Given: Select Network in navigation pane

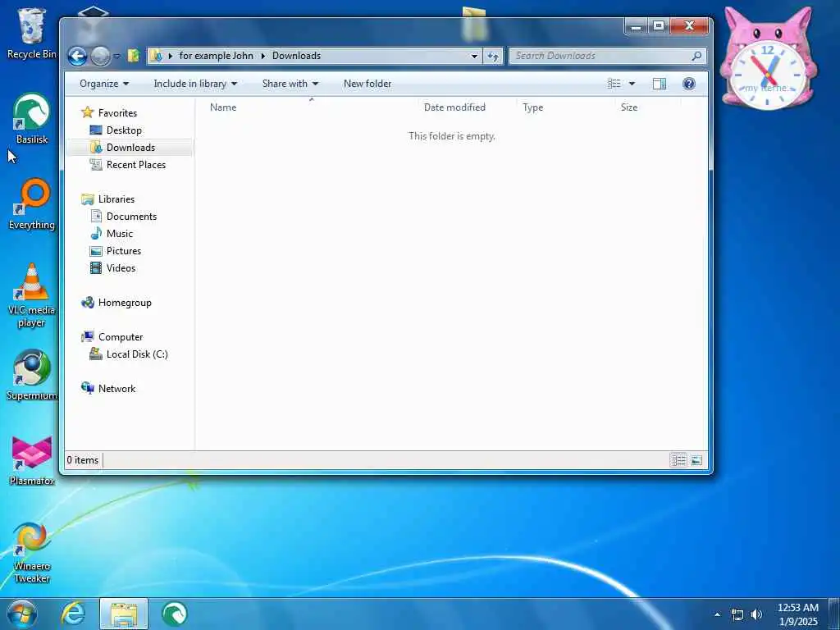Looking at the screenshot, I should [108, 388].
